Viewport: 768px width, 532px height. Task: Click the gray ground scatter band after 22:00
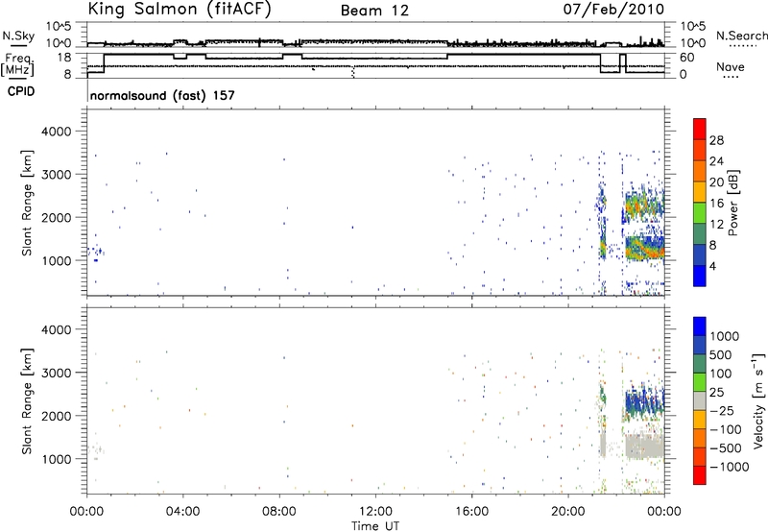pos(644,447)
